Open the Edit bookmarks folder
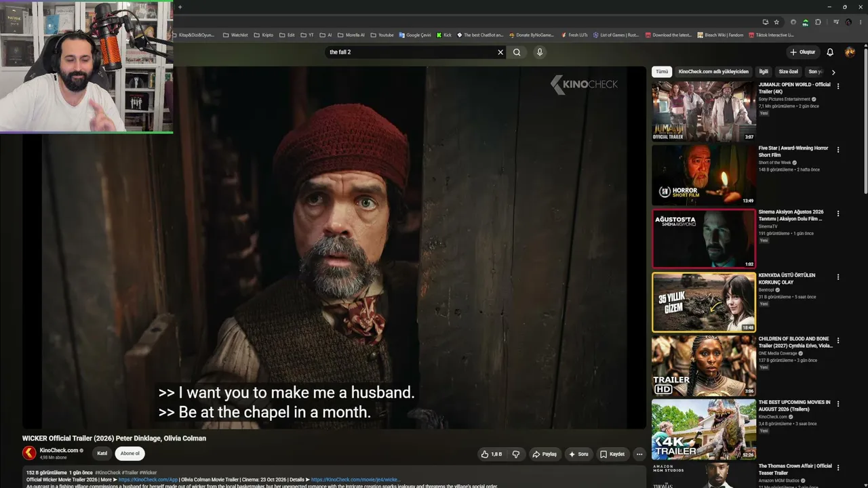The image size is (868, 488). 287,35
